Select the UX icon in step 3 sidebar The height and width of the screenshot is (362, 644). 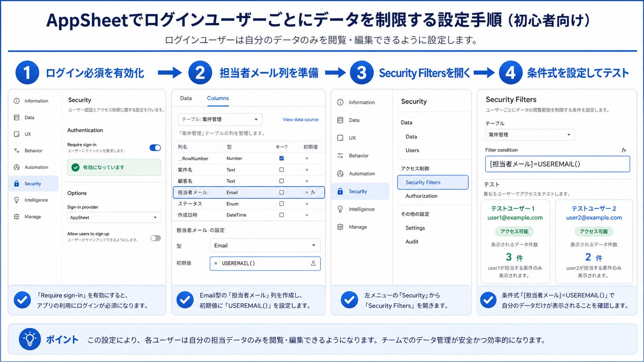pyautogui.click(x=340, y=138)
